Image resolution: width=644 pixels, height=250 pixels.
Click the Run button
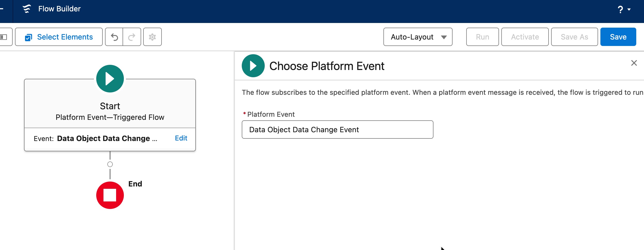(482, 37)
